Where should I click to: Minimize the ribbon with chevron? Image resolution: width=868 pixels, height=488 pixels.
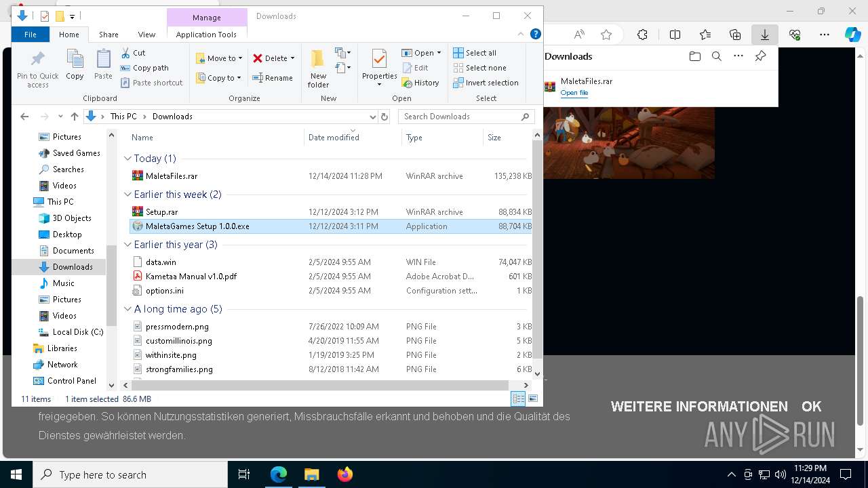pos(522,34)
